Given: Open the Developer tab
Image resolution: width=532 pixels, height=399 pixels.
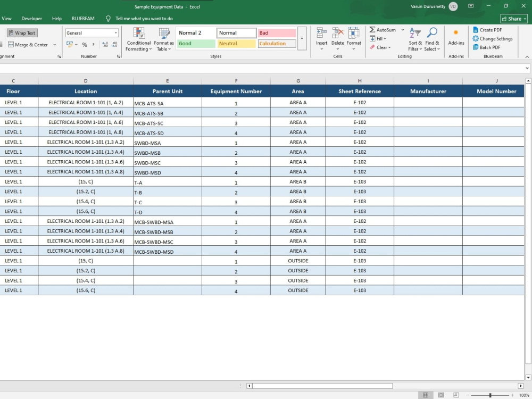Looking at the screenshot, I should point(31,19).
